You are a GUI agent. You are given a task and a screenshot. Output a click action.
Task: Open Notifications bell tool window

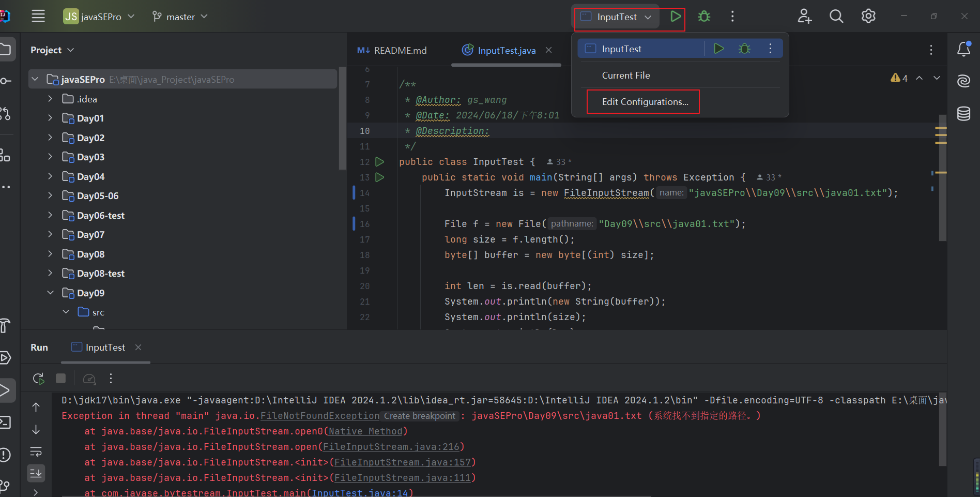coord(964,49)
